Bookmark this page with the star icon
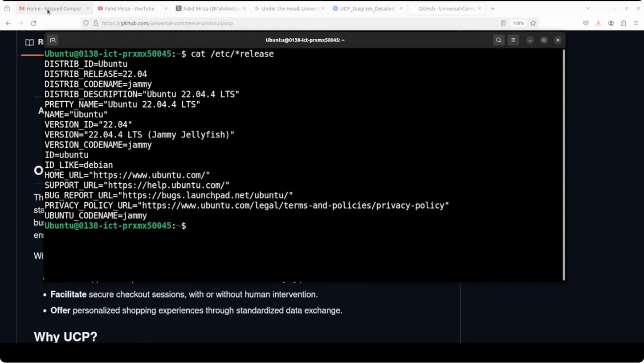 tap(533, 23)
